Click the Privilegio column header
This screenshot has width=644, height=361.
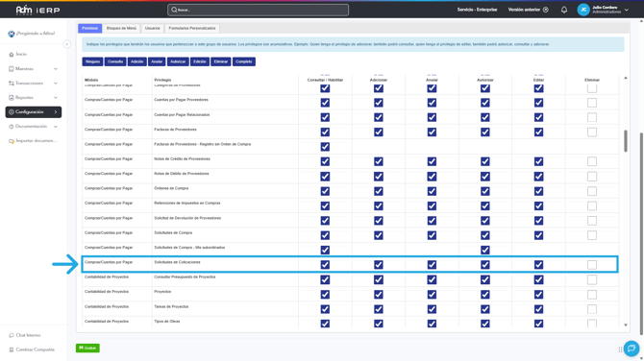(x=162, y=80)
